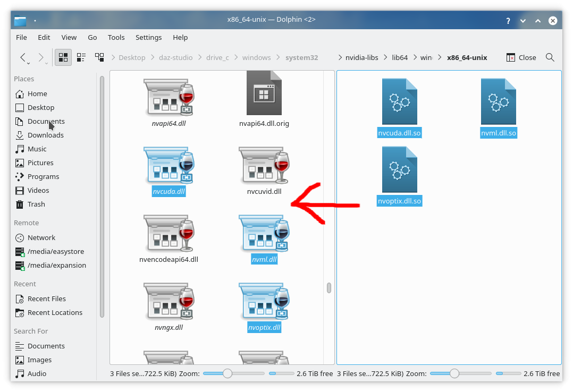Click the daz-studio breadcrumb
Image resolution: width=573 pixels, height=392 pixels.
coord(176,57)
